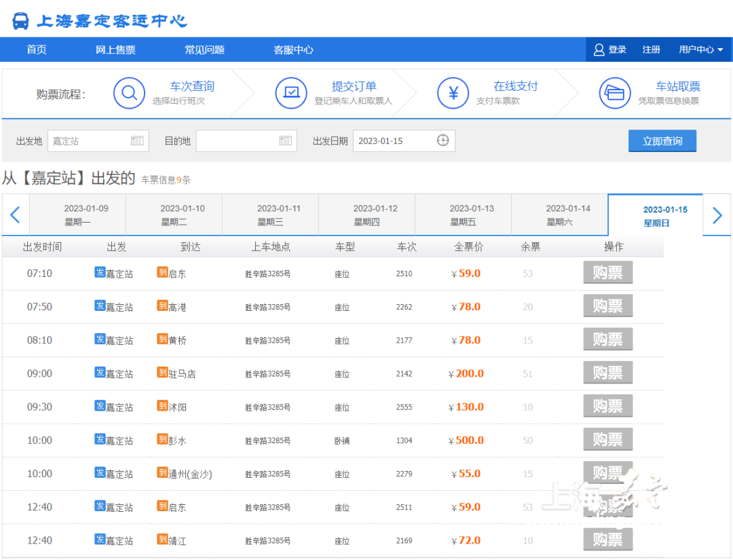Click the 出发日期 calendar clock icon
Viewport: 733px width, 560px height.
tap(443, 141)
